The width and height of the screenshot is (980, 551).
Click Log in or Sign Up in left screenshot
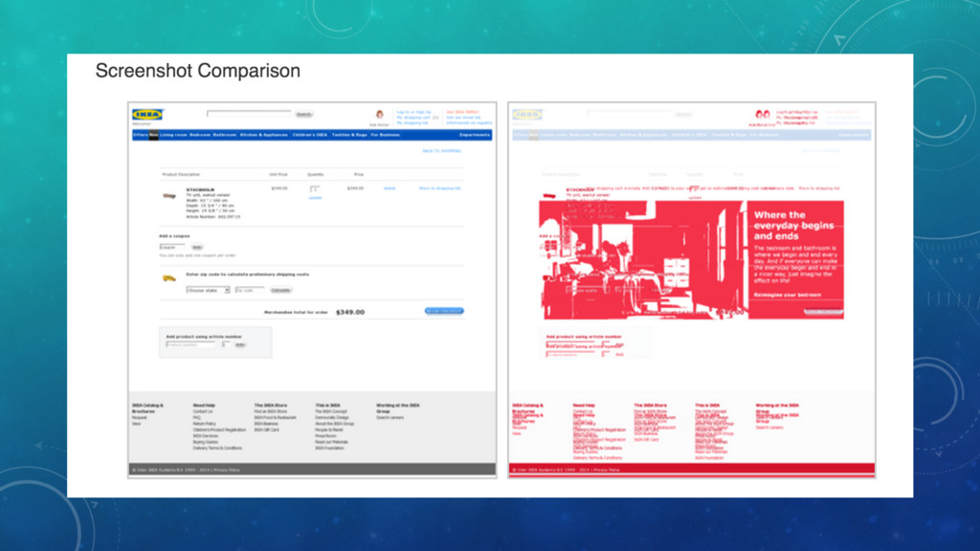point(413,112)
